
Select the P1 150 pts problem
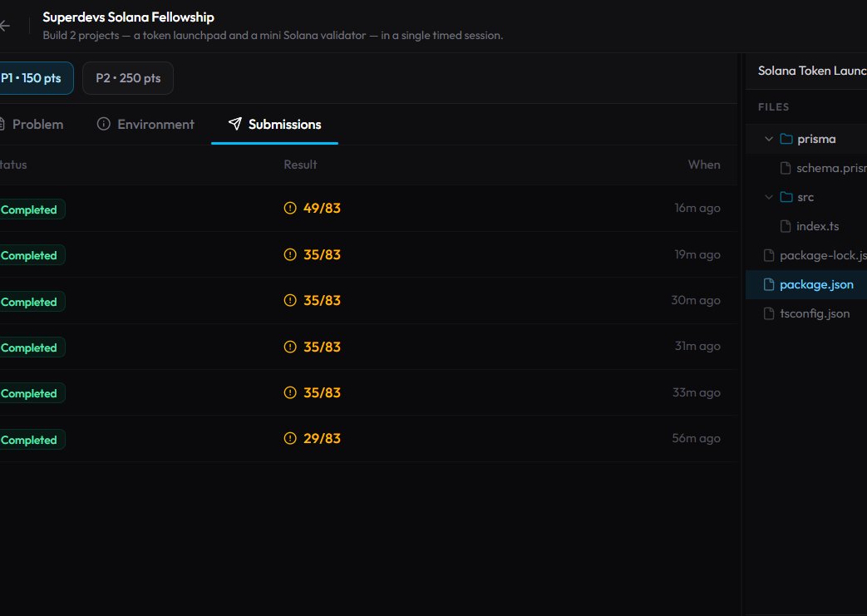[34, 78]
